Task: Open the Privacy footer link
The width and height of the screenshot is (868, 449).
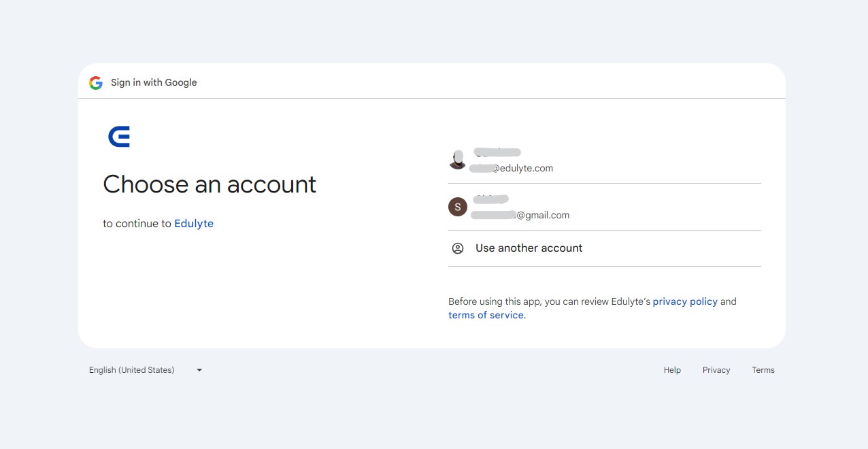Action: pos(716,370)
